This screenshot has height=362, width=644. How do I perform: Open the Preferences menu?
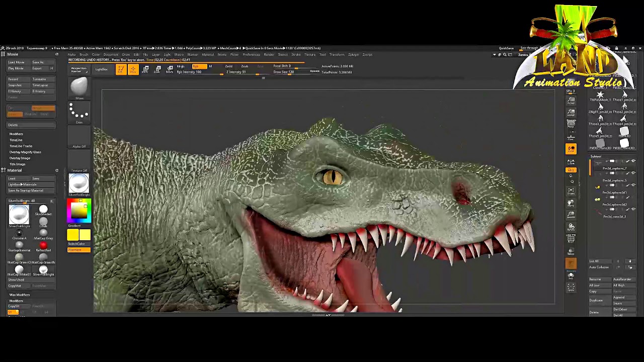[252, 54]
